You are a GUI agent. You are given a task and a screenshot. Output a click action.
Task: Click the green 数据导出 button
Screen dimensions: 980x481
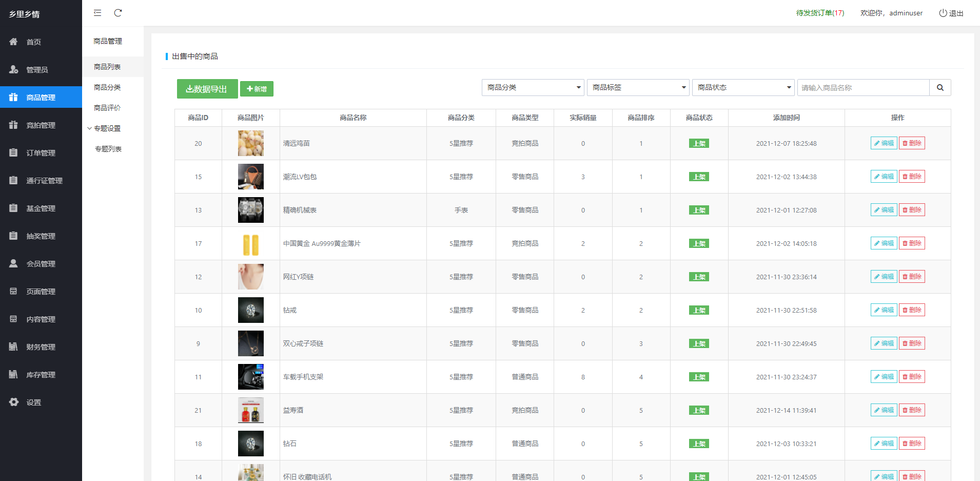tap(207, 89)
